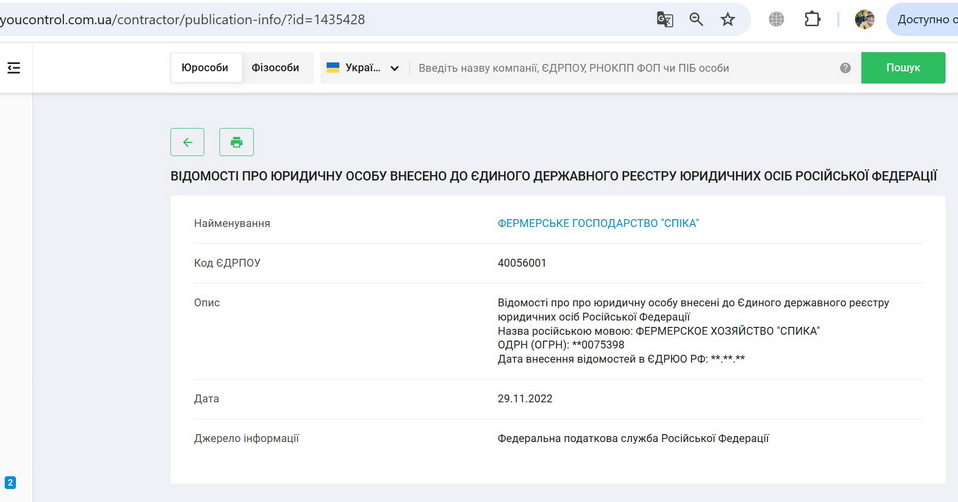This screenshot has width=958, height=502.
Task: Click the Опис row label
Action: click(x=207, y=303)
